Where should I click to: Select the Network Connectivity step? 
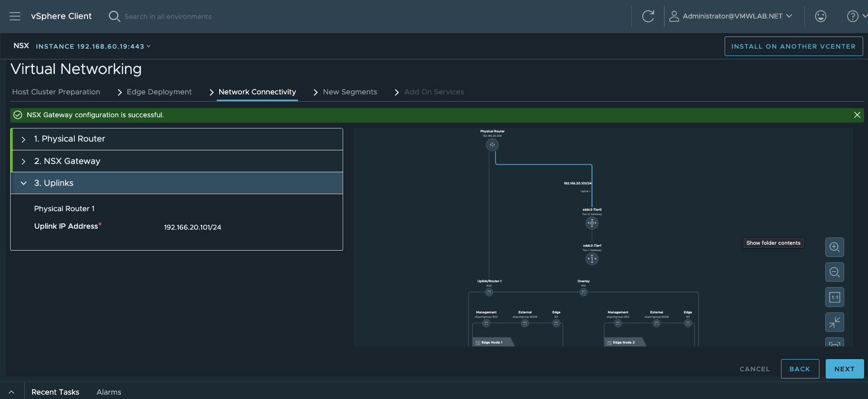(x=257, y=92)
